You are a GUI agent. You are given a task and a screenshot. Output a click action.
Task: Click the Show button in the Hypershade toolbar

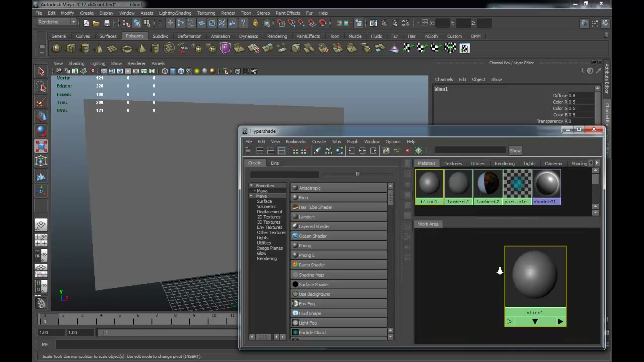pyautogui.click(x=515, y=151)
